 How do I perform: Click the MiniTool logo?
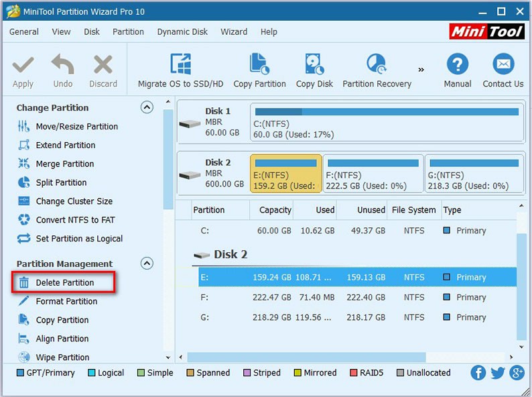tap(487, 32)
